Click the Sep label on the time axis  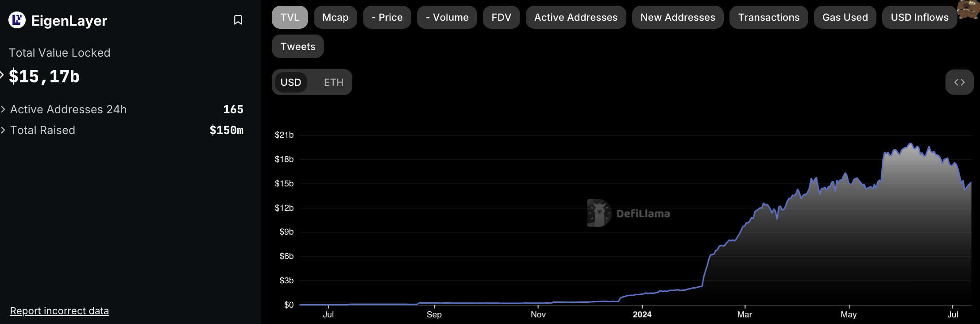[x=434, y=314]
